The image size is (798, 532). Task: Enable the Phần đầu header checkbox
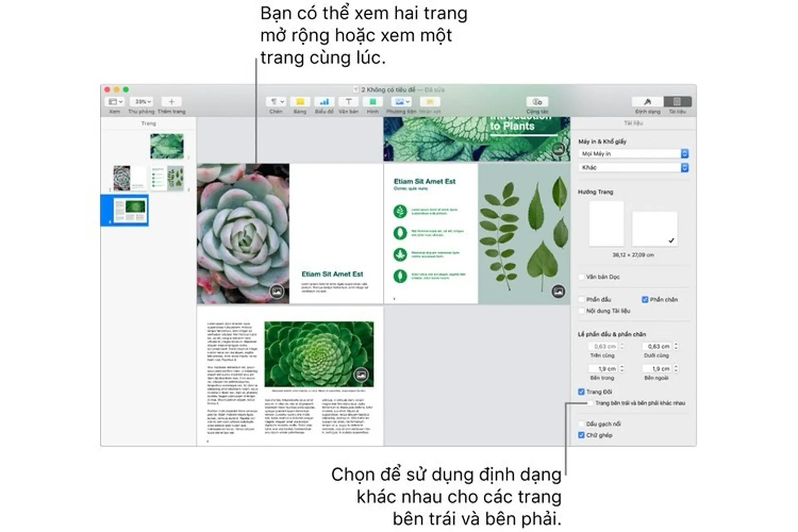581,300
